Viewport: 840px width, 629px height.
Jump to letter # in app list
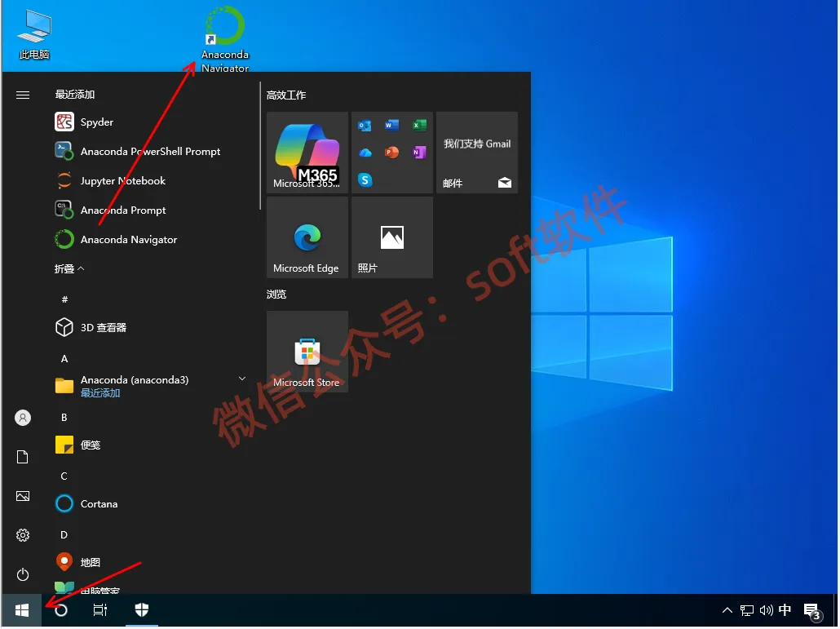(x=64, y=300)
